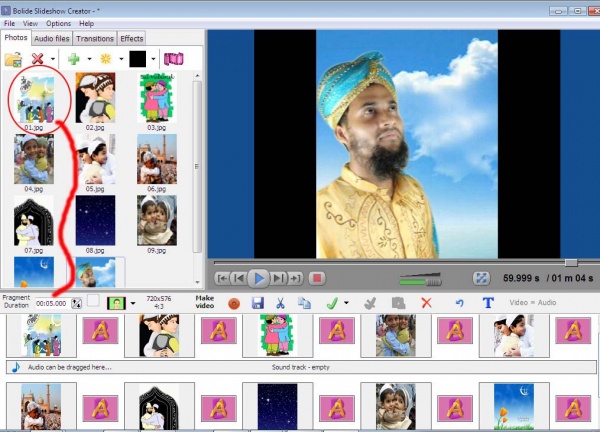
Task: Play the slideshow preview
Action: coord(258,279)
